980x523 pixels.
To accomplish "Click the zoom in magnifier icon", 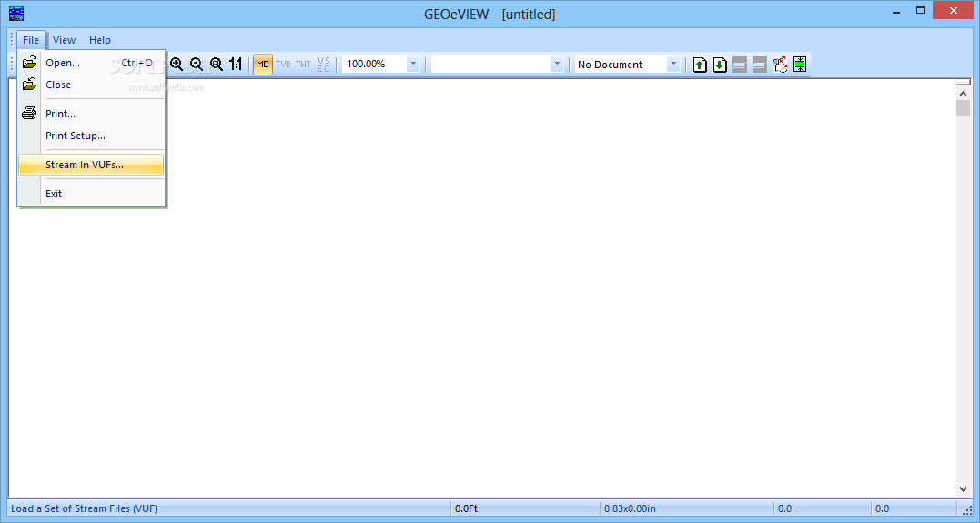I will 177,64.
